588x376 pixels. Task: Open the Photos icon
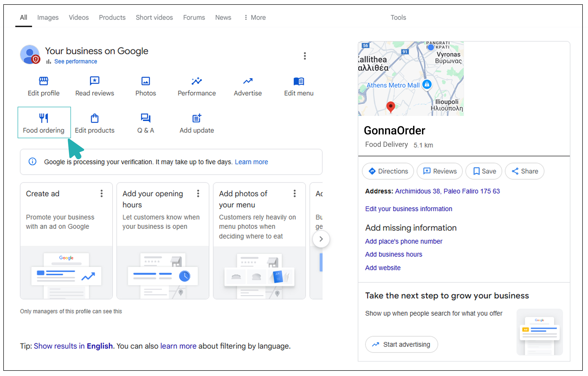click(x=145, y=81)
